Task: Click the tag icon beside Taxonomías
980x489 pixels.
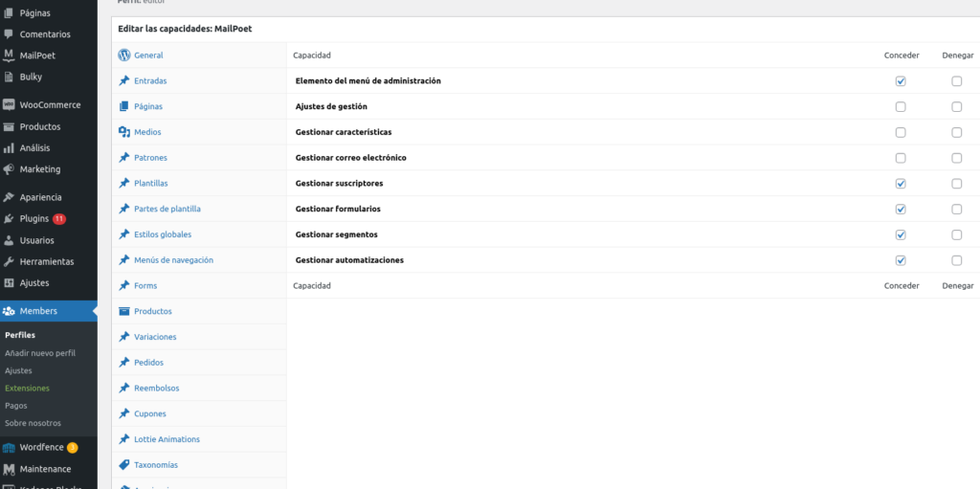Action: coord(123,465)
